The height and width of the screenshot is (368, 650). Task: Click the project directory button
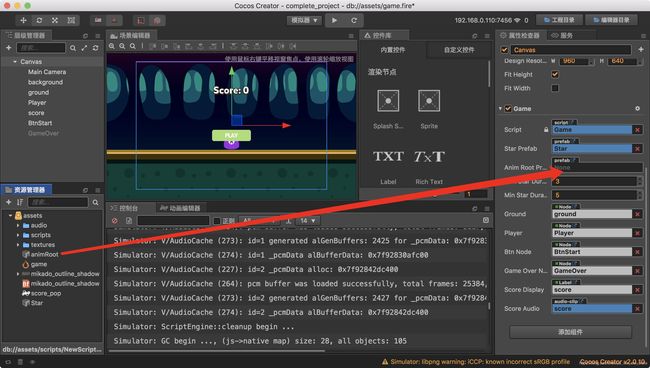559,20
